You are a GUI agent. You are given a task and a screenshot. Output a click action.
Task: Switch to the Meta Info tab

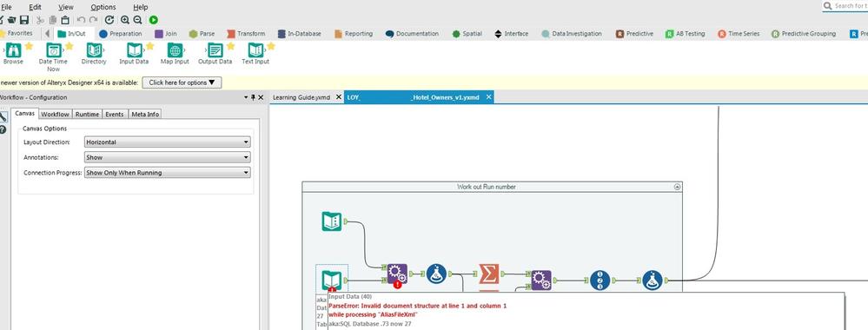point(145,114)
